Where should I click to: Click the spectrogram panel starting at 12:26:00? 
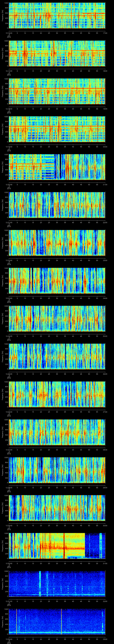tap(57, 394)
